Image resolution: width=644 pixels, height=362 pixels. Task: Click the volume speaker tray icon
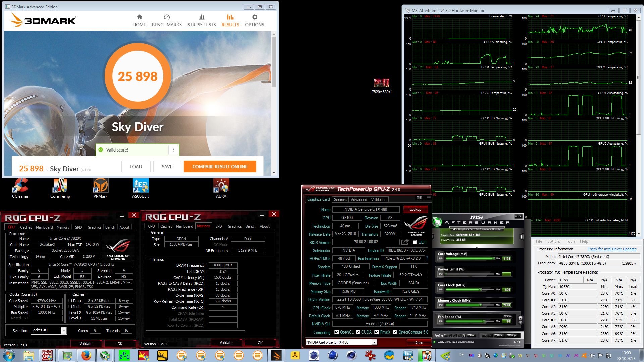592,356
